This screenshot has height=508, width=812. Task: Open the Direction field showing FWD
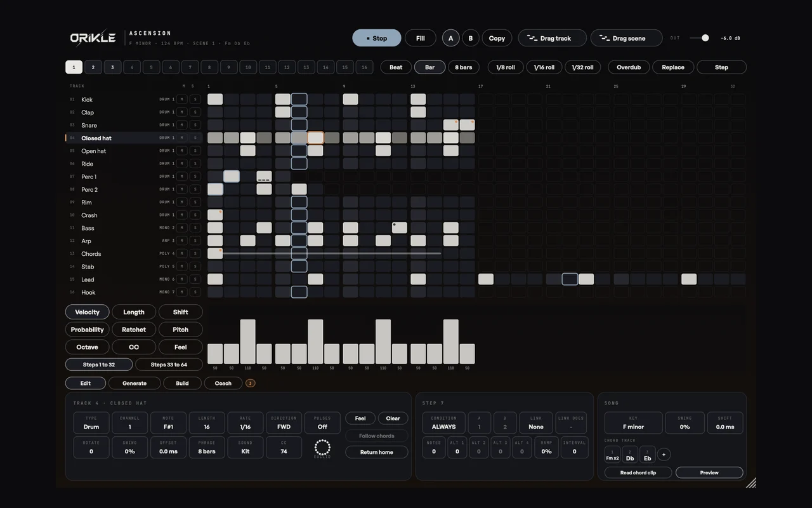284,423
